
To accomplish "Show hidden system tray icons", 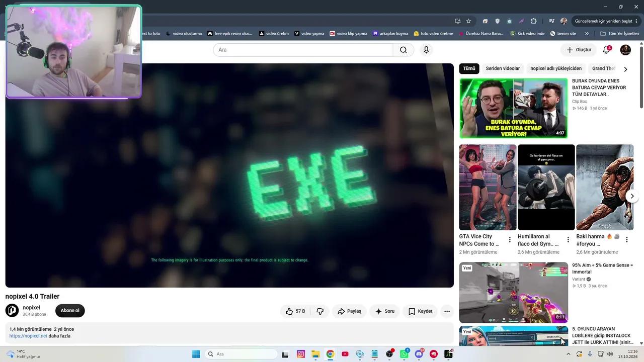I will click(569, 354).
